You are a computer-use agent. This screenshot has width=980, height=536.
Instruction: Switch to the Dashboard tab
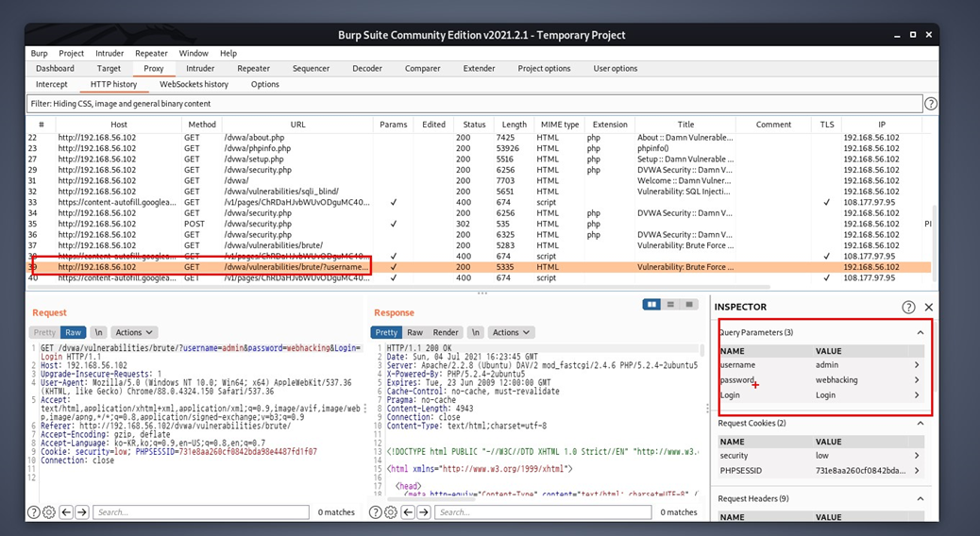(55, 69)
